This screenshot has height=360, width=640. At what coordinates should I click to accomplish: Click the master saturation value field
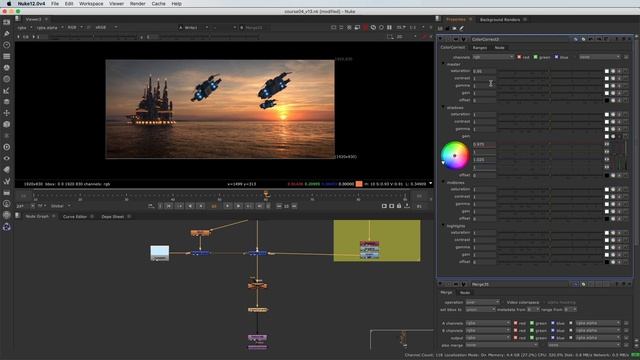[484, 71]
